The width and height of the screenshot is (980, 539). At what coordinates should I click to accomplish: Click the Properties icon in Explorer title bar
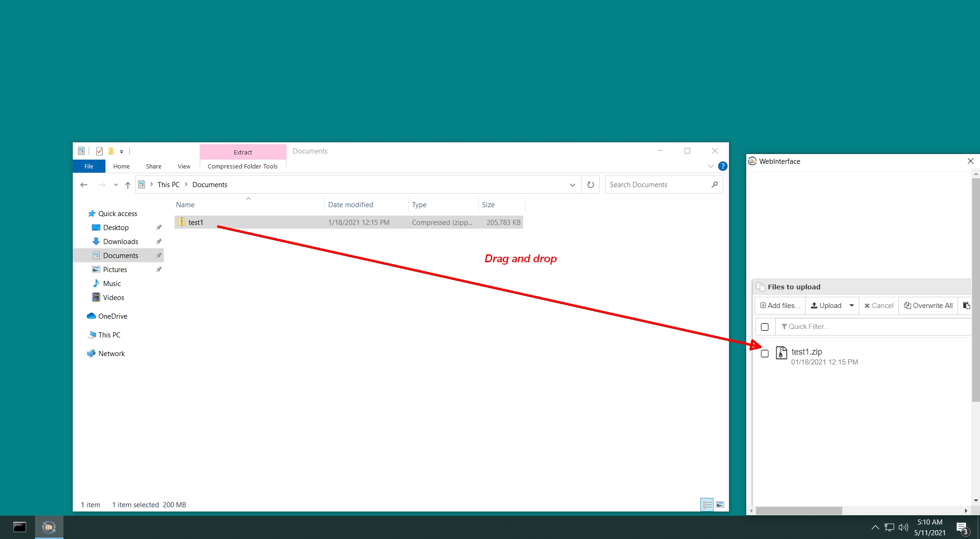[x=99, y=151]
